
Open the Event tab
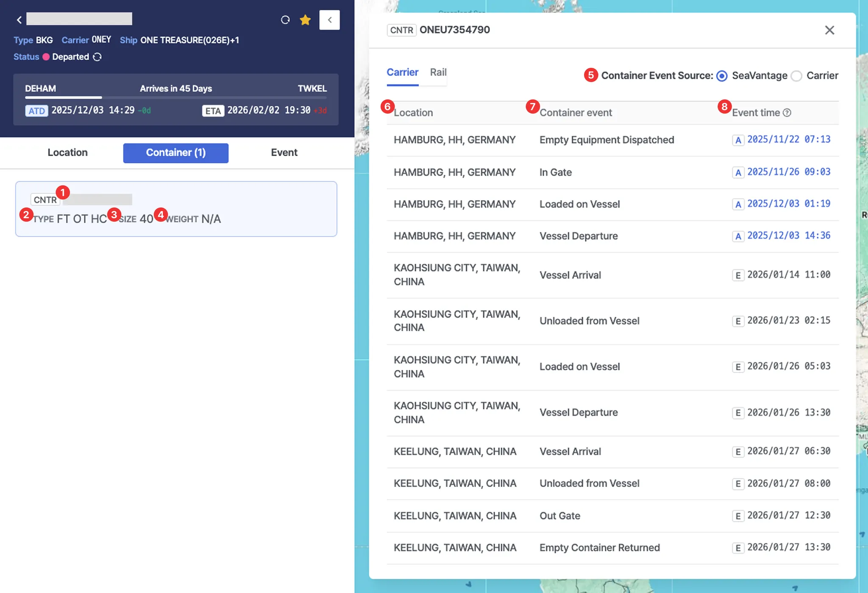point(284,153)
